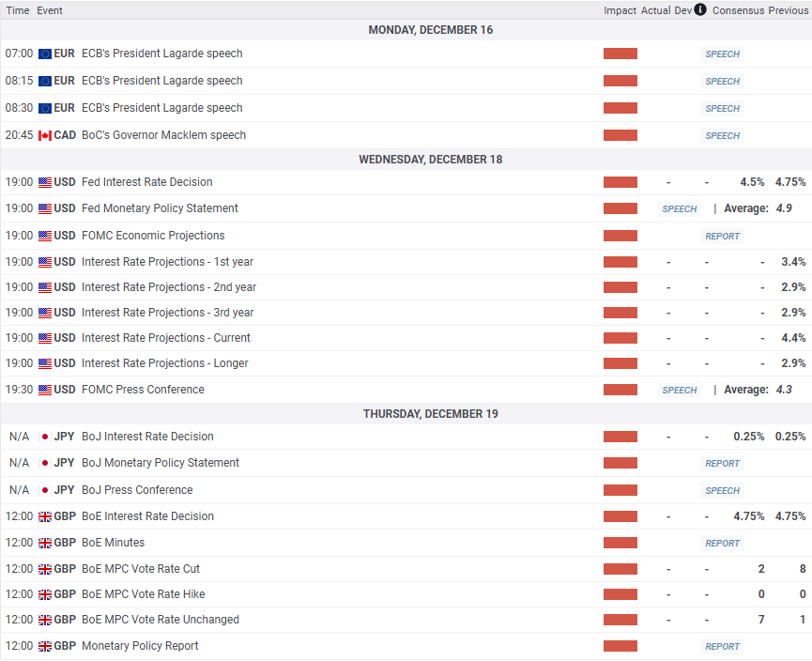Click REPORT tag on FOMC Economic Projections
This screenshot has width=812, height=661.
click(723, 237)
